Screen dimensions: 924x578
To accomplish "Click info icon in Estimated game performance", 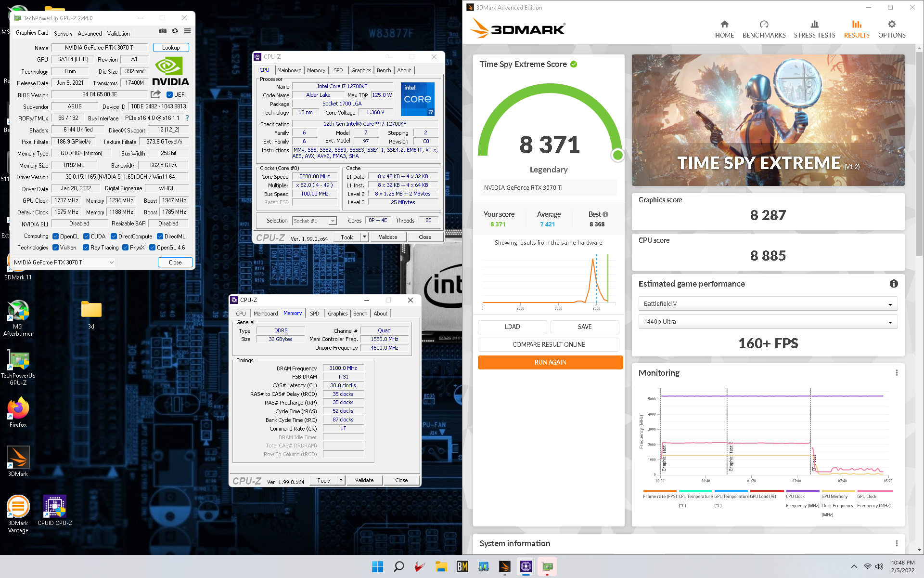I will tap(894, 284).
